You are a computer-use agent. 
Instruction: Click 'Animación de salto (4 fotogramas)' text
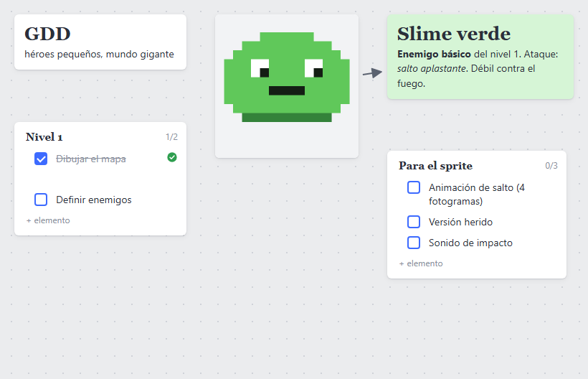[x=477, y=195]
